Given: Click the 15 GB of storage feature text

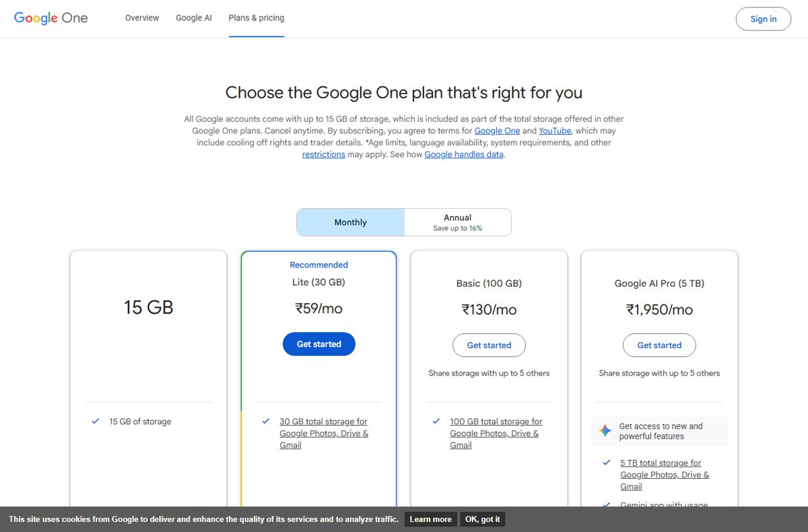Looking at the screenshot, I should pos(140,422).
